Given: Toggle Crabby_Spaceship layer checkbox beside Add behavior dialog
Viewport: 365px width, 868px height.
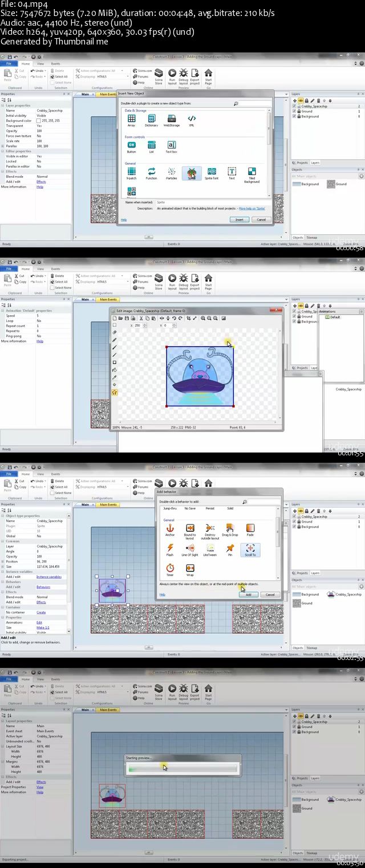Looking at the screenshot, I should coord(294,516).
